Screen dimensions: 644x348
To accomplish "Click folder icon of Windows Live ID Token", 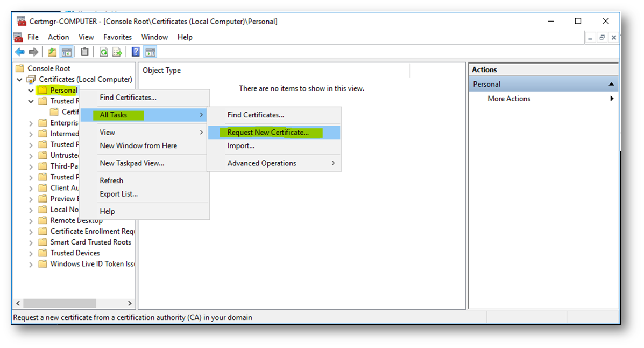I will (x=43, y=263).
